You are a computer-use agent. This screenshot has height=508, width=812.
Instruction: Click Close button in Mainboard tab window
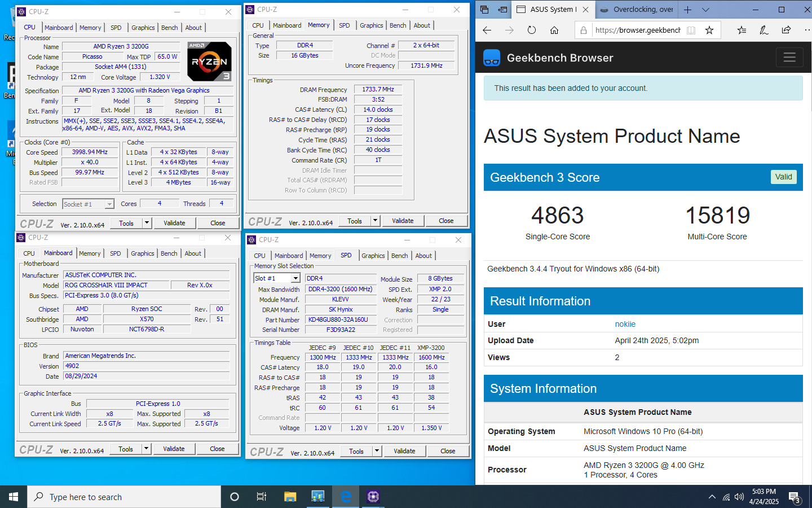click(x=217, y=449)
